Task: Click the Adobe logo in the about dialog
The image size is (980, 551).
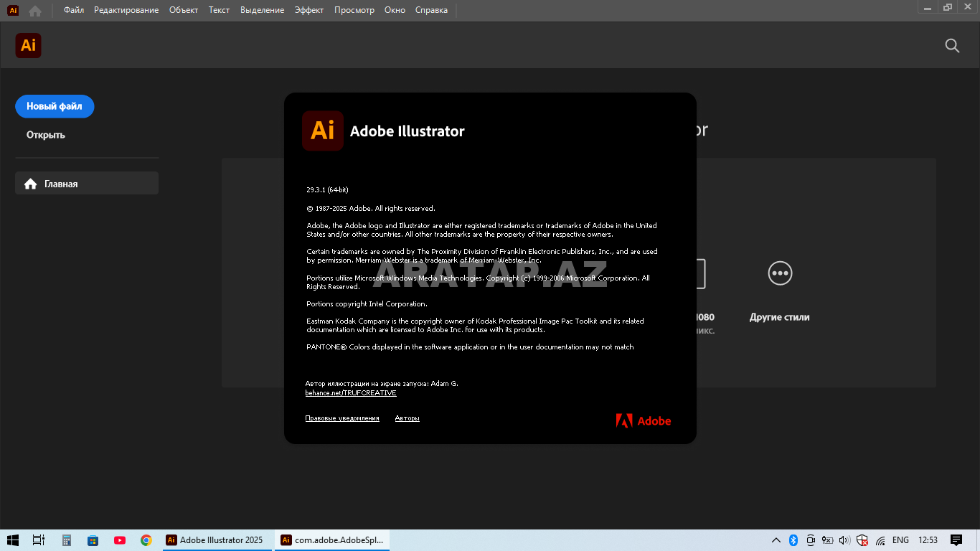Action: 644,421
